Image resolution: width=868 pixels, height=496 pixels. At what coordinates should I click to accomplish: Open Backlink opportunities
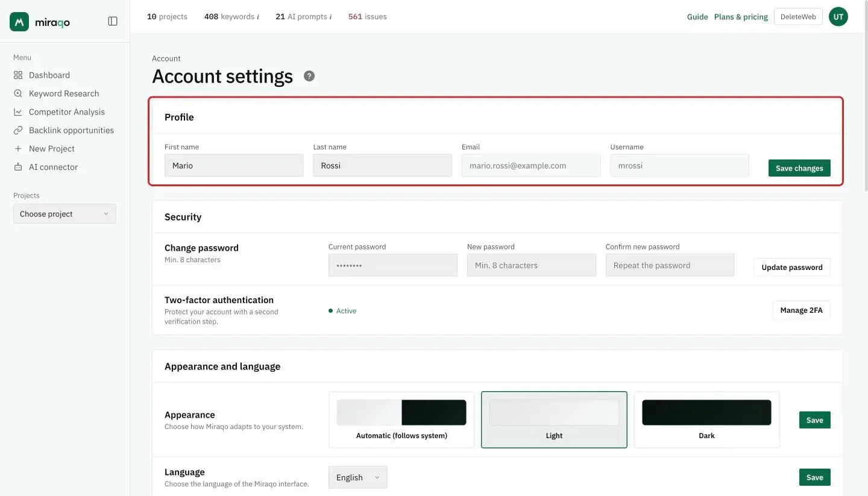point(63,130)
